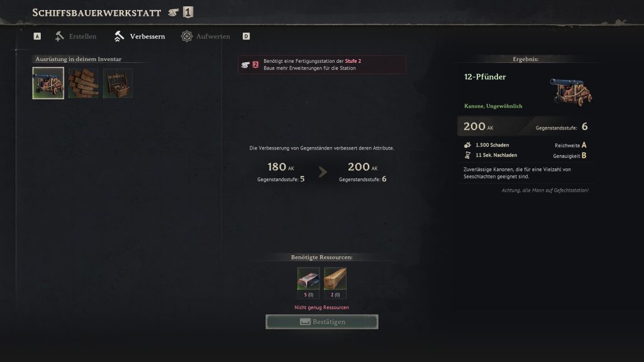Select the cannon item in inventory
This screenshot has width=644, height=362.
point(48,83)
